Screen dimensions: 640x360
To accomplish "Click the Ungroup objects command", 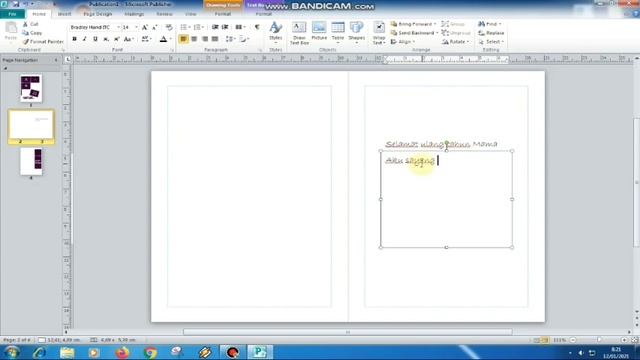I will point(456,33).
